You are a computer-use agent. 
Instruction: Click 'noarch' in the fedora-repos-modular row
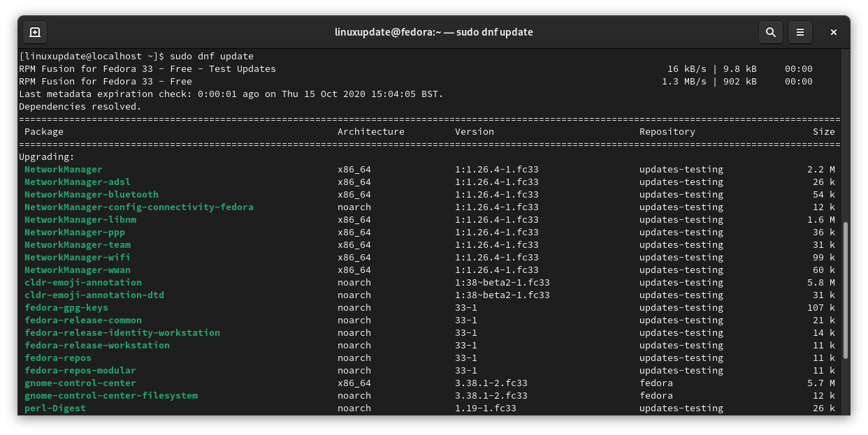click(x=354, y=370)
